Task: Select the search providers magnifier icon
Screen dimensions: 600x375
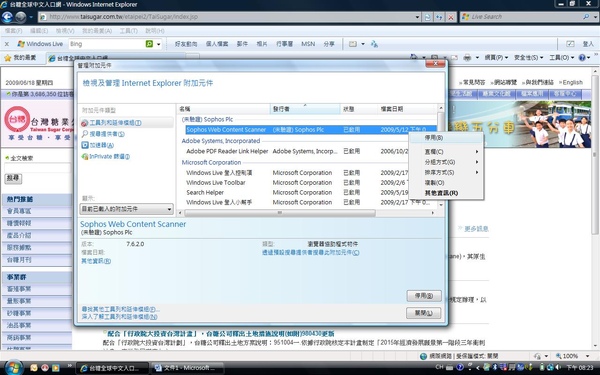Action: [x=85, y=134]
